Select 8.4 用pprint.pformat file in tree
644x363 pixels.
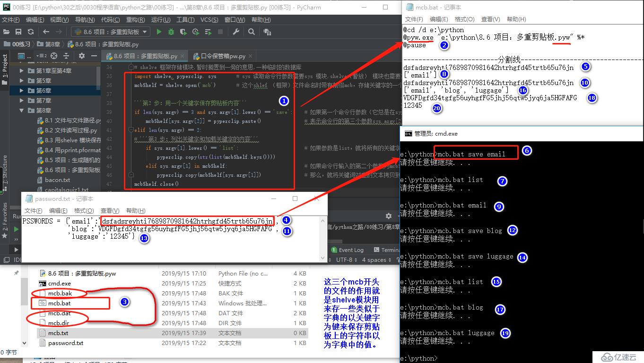[69, 150]
